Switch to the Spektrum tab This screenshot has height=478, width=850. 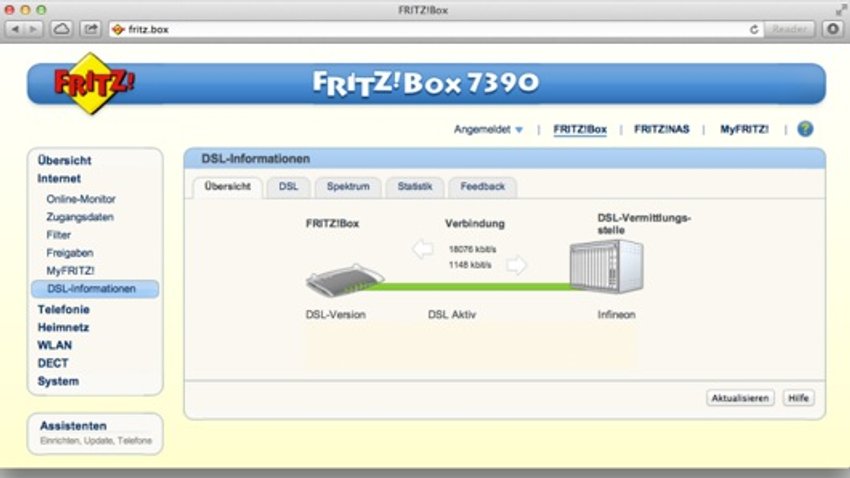348,187
